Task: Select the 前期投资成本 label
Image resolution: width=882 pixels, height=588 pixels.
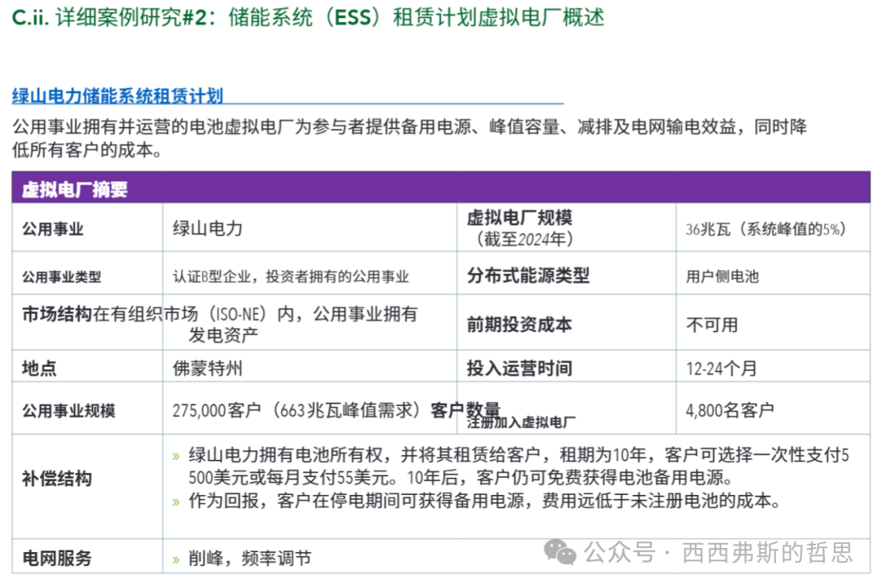Action: coord(519,324)
